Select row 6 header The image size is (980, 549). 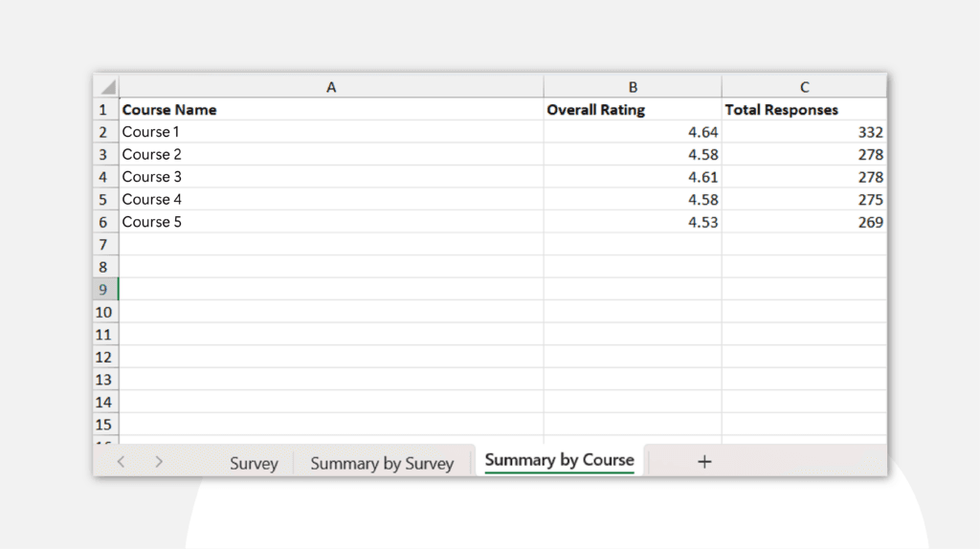105,222
